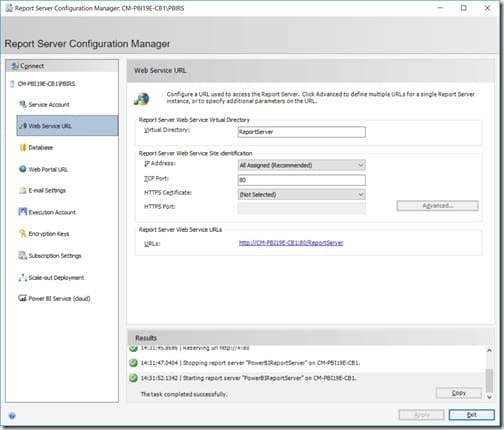The width and height of the screenshot is (504, 430).
Task: Open the ReportServer URL link
Action: click(x=291, y=243)
